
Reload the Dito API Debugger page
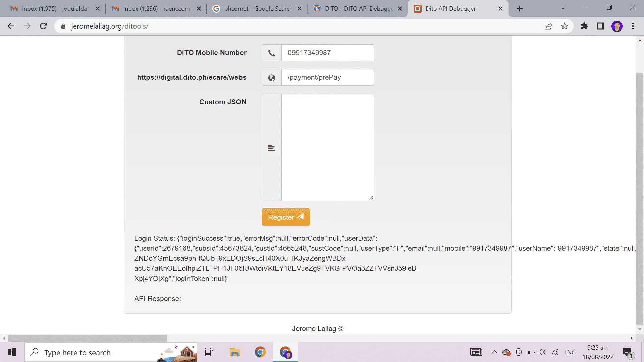coord(43,26)
